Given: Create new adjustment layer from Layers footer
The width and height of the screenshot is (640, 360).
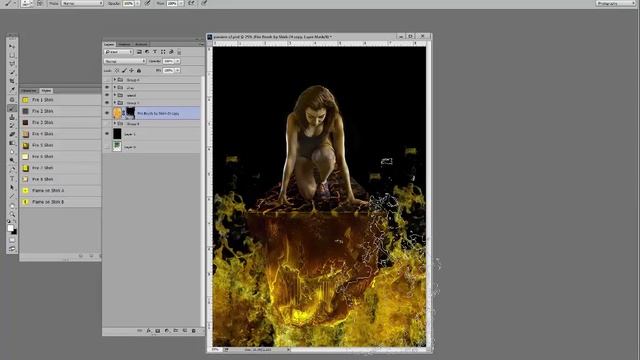Looking at the screenshot, I should pyautogui.click(x=167, y=331).
